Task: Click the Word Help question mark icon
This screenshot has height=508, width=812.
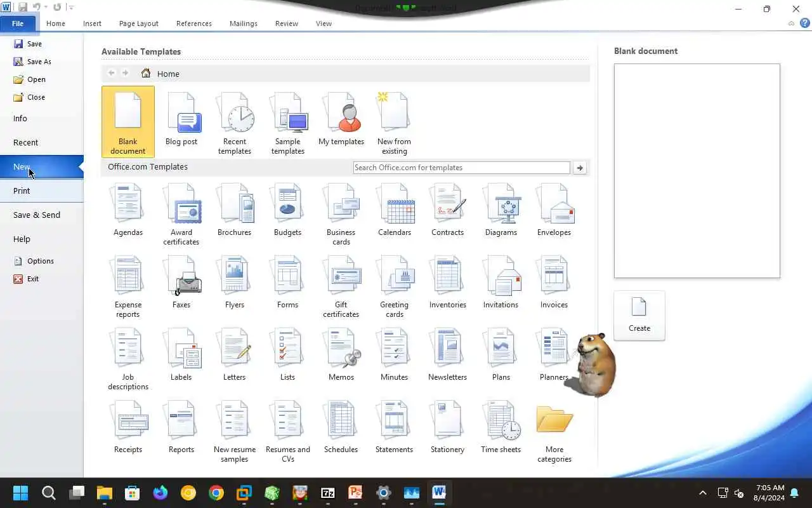Action: tap(805, 23)
